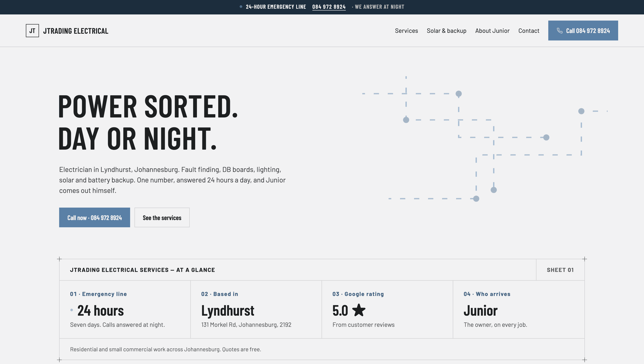
Task: Click JTRADING ELECTRICAL SERVICES — AT A GLANCE heading
Action: point(142,270)
